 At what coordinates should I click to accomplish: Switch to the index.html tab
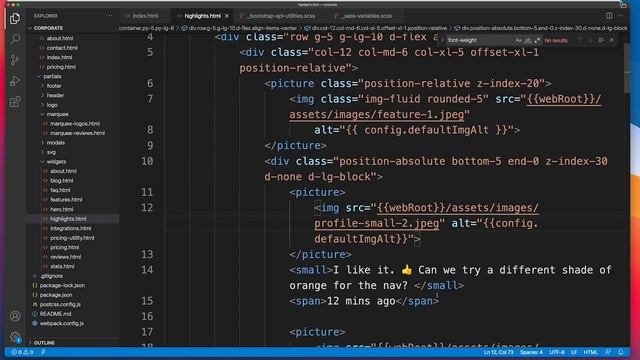(145, 16)
